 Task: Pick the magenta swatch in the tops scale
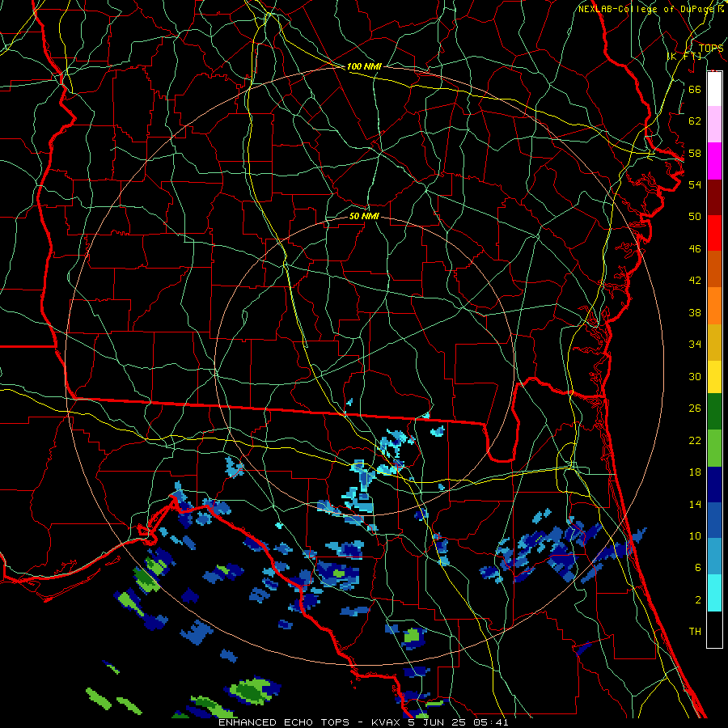714,161
